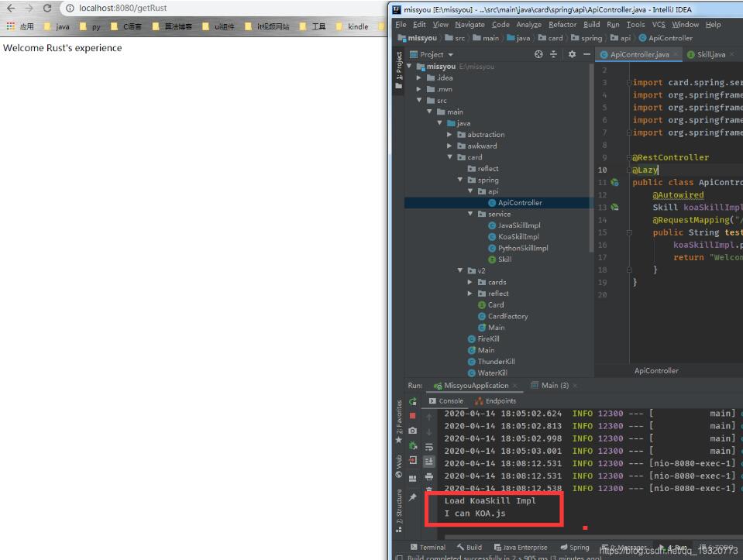Open the Terminal tool window button

pos(428,548)
